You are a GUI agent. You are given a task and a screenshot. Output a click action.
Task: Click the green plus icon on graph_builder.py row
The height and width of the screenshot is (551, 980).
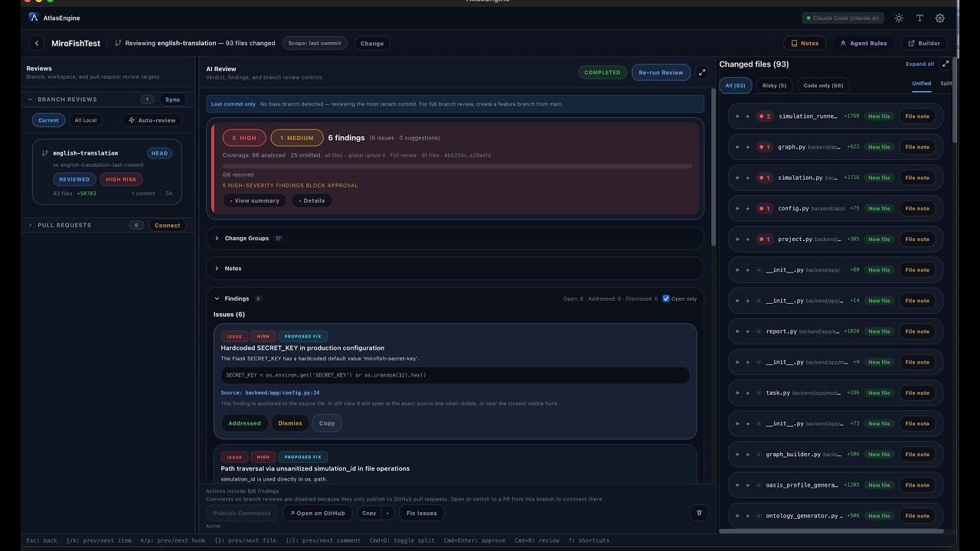(x=748, y=455)
